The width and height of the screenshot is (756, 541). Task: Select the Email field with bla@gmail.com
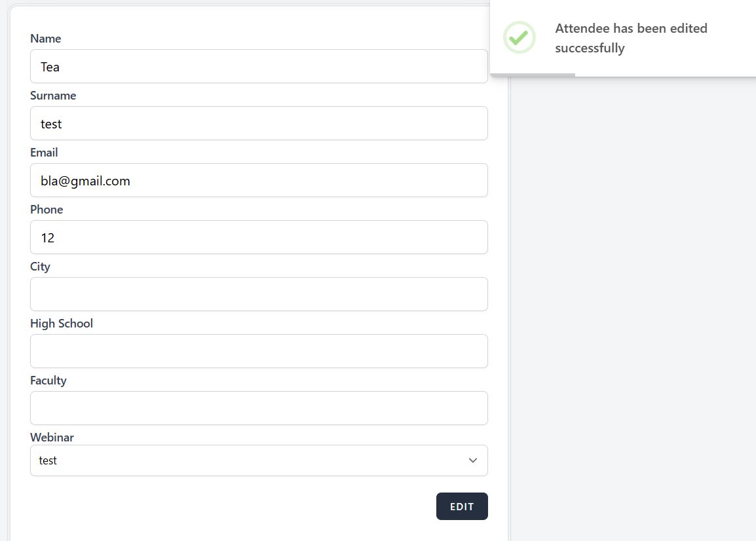259,180
